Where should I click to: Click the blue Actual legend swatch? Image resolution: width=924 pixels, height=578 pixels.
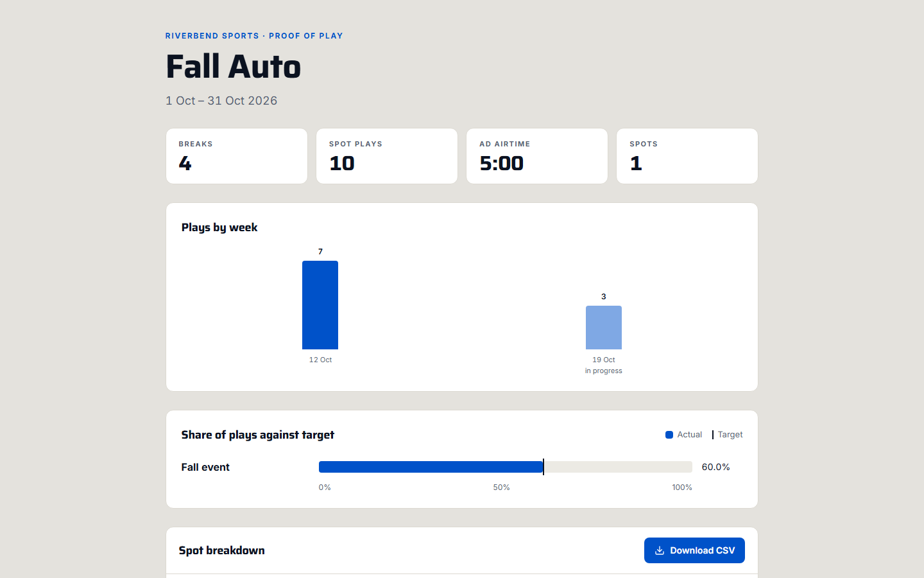[669, 435]
